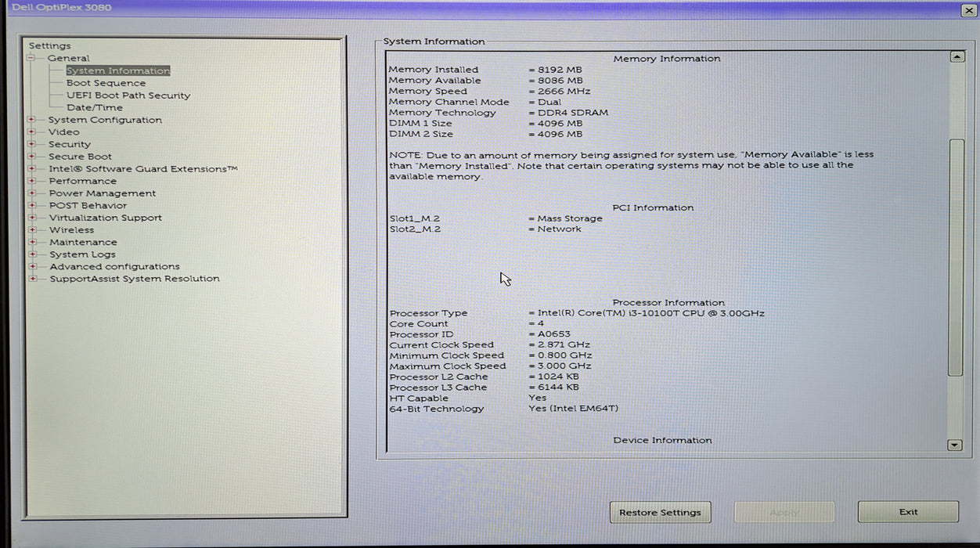Select the Power Management label
This screenshot has height=548, width=980.
point(102,193)
